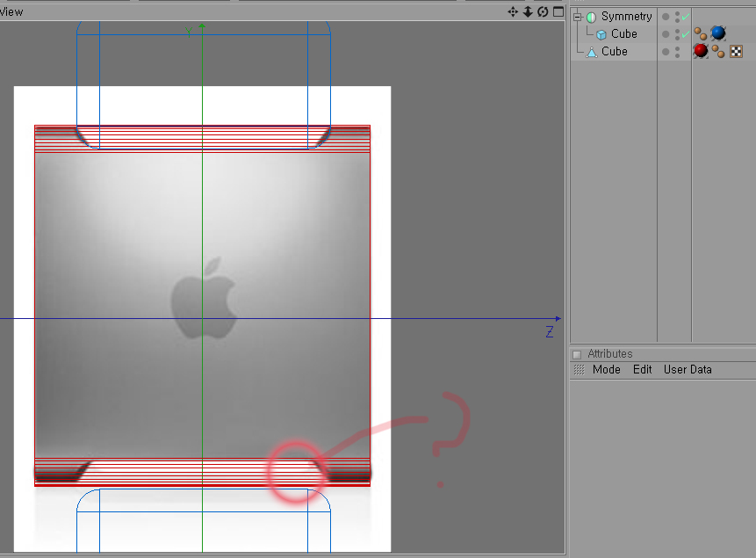756x558 pixels.
Task: Toggle the polygon Cube editor visibility dot
Action: (x=677, y=48)
